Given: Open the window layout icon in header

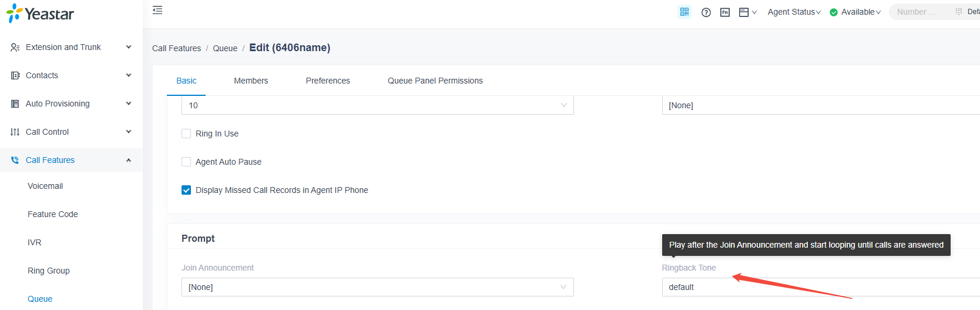Looking at the screenshot, I should pos(744,12).
